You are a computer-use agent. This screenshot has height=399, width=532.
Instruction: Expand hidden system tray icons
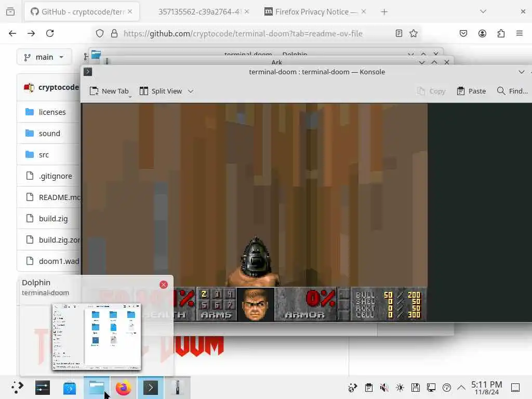pyautogui.click(x=461, y=388)
